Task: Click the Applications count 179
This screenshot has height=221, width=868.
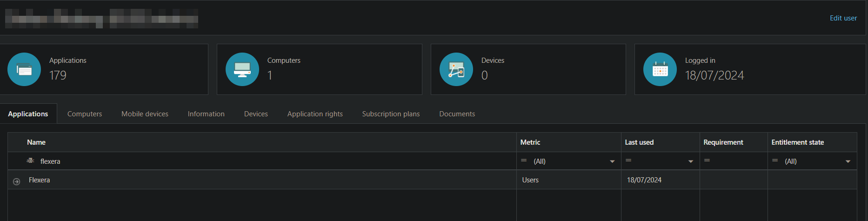Action: [58, 75]
